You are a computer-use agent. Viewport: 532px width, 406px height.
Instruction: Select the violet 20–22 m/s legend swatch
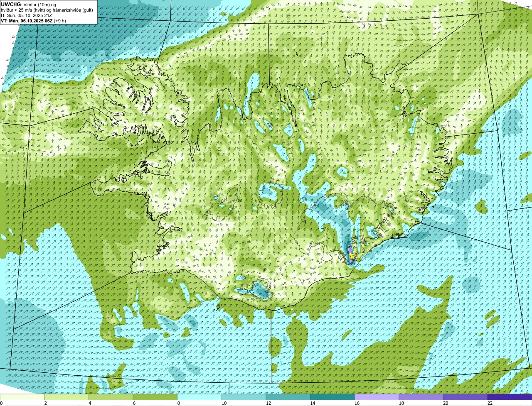(465, 397)
